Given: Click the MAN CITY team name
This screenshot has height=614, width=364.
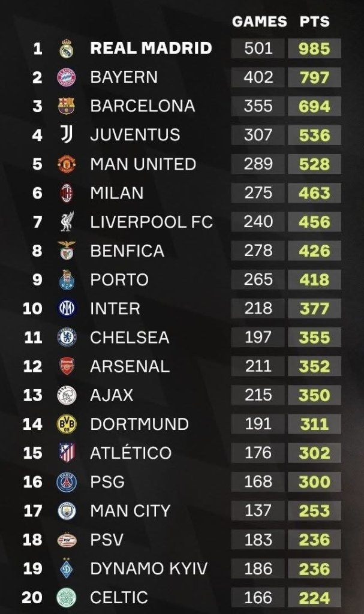Looking at the screenshot, I should click(x=130, y=511).
